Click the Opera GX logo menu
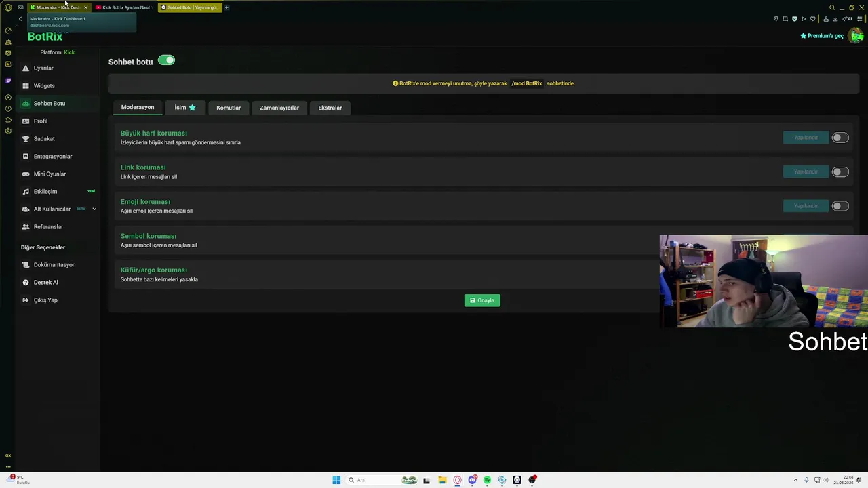Viewport: 868px width, 488px height. [8, 7]
